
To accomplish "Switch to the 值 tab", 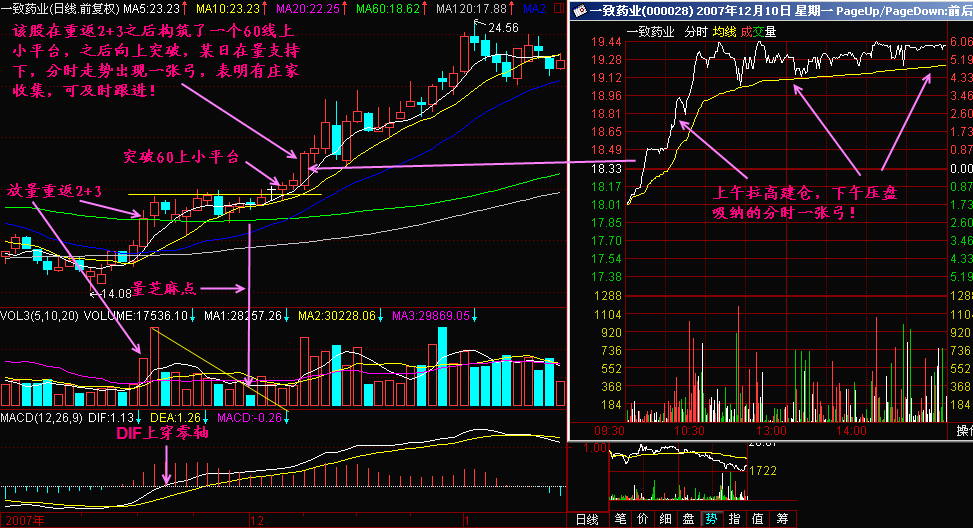I will click(x=757, y=519).
